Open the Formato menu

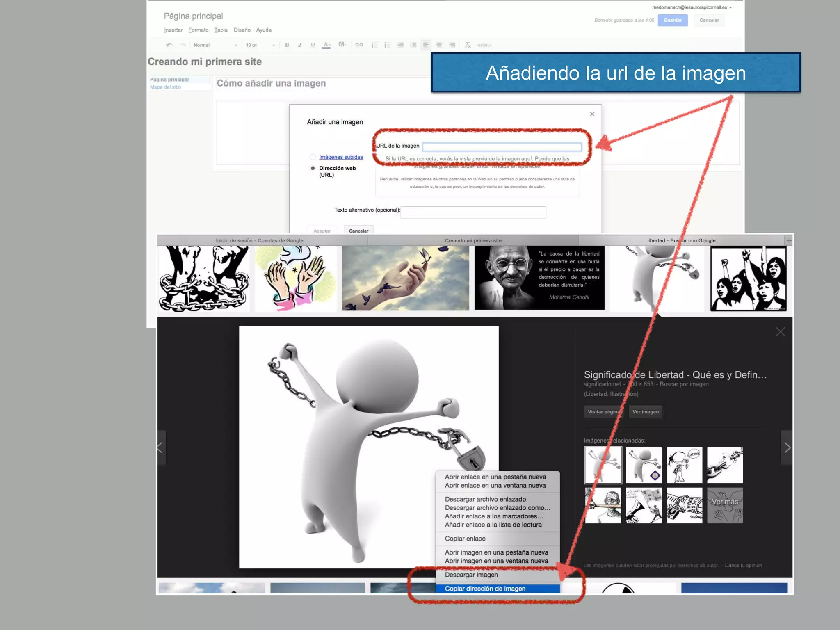[x=199, y=30]
